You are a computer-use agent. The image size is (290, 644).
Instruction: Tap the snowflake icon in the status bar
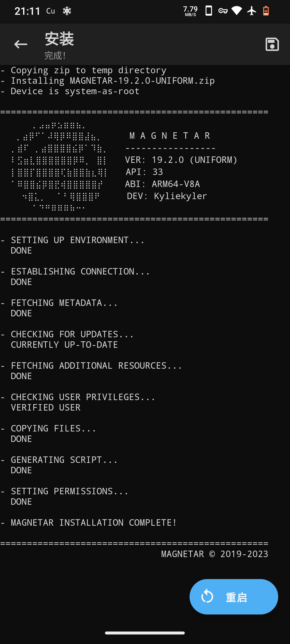point(67,11)
